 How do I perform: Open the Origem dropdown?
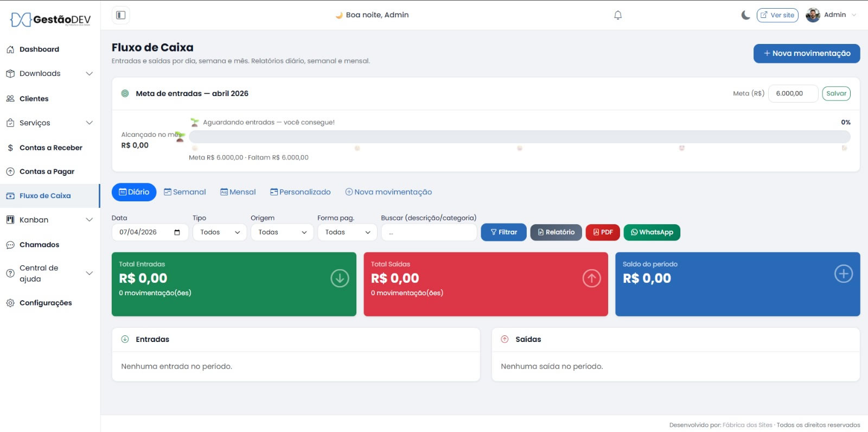point(282,232)
